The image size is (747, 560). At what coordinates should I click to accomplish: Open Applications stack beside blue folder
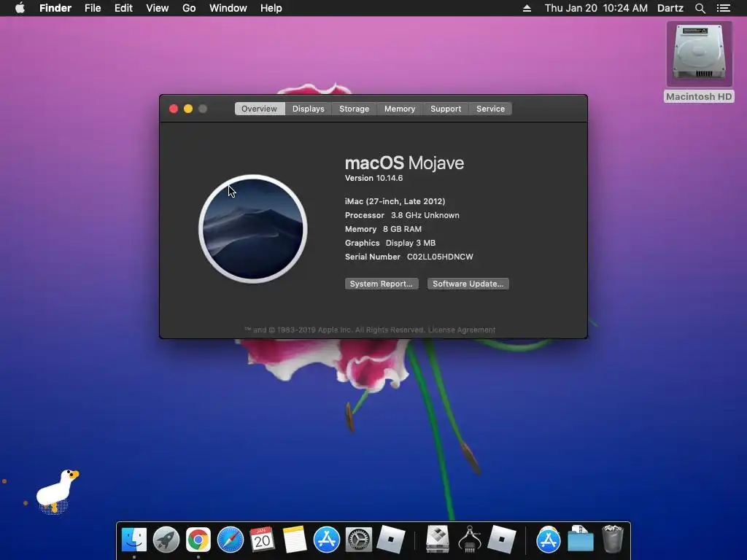click(548, 540)
